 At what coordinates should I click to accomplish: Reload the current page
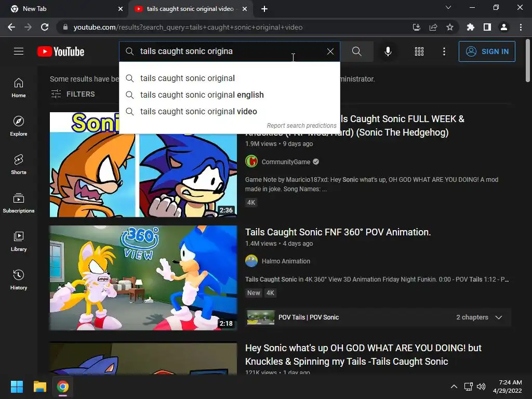45,27
